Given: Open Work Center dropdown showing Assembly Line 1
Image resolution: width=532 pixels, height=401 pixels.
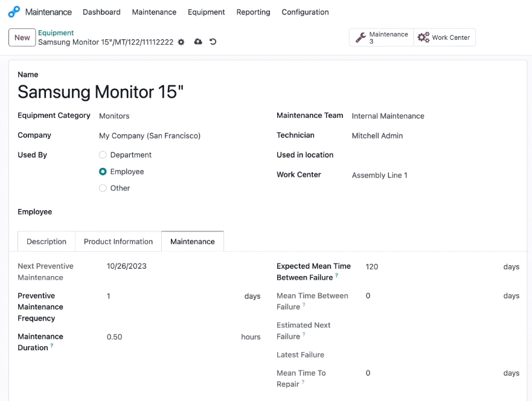Looking at the screenshot, I should coord(435,175).
